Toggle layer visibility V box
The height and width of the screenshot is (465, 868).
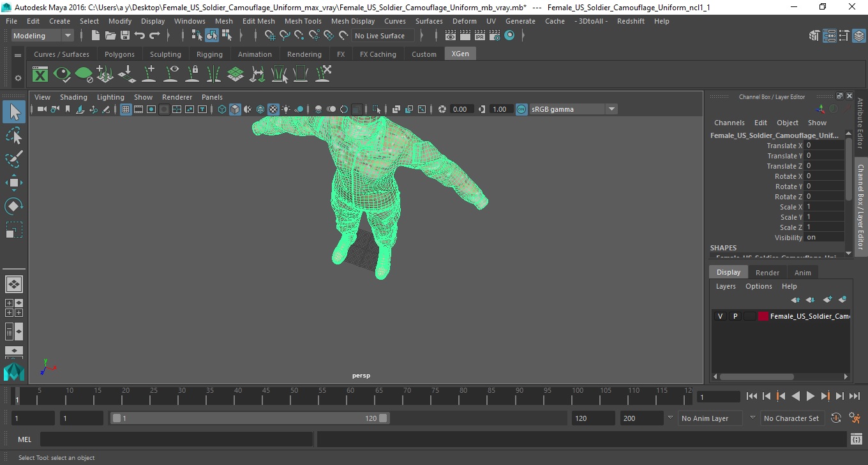[721, 316]
